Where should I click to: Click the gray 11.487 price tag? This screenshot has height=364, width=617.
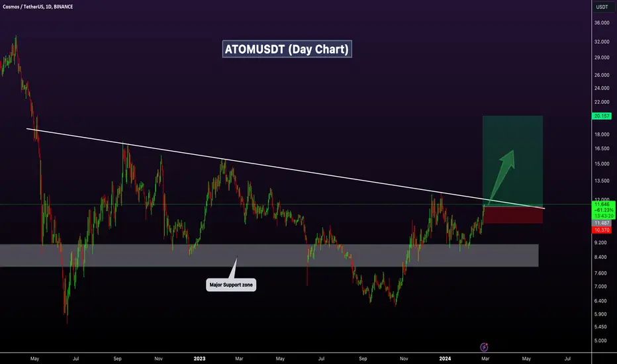click(x=602, y=223)
